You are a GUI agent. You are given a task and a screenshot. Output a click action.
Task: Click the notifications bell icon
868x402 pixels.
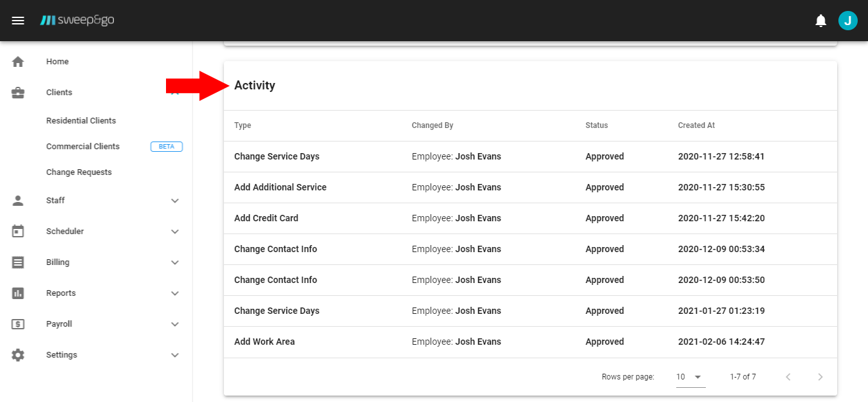pyautogui.click(x=820, y=21)
